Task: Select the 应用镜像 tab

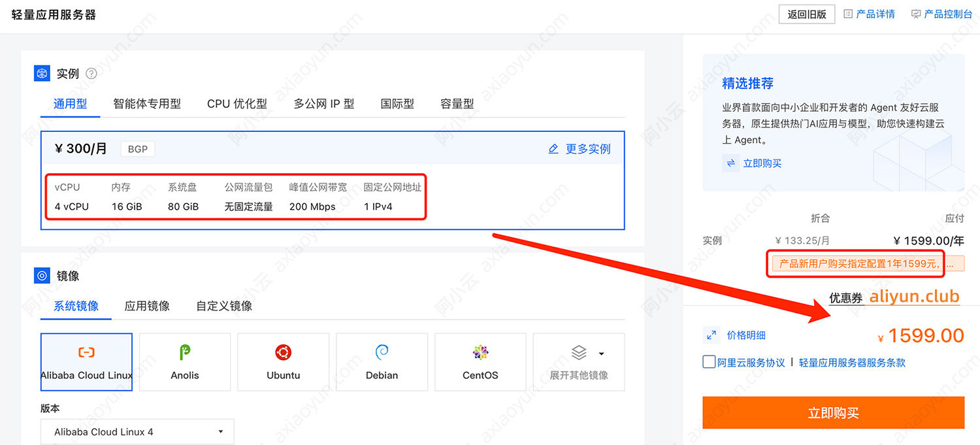Action: (x=147, y=306)
